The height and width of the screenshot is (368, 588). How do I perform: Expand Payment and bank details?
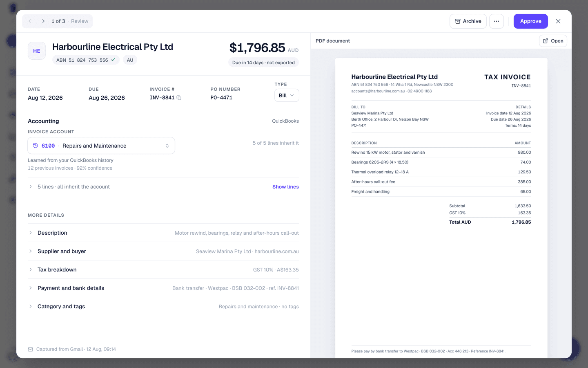pyautogui.click(x=163, y=288)
